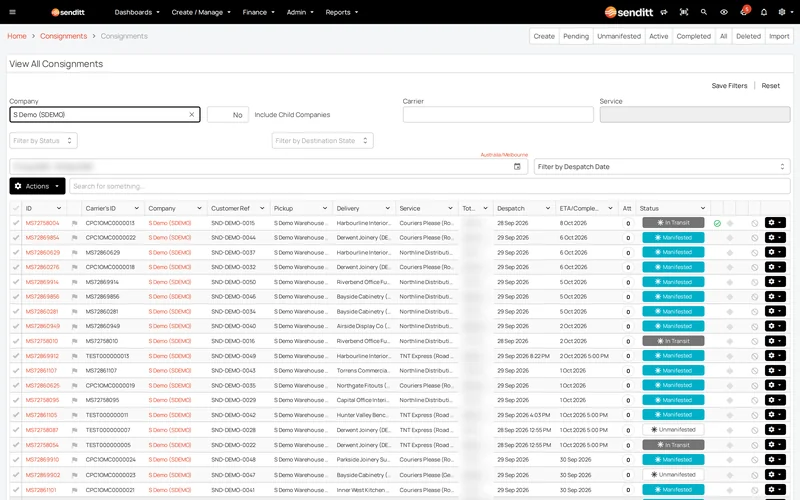
Task: Expand the ID column header chevron
Action: point(59,208)
